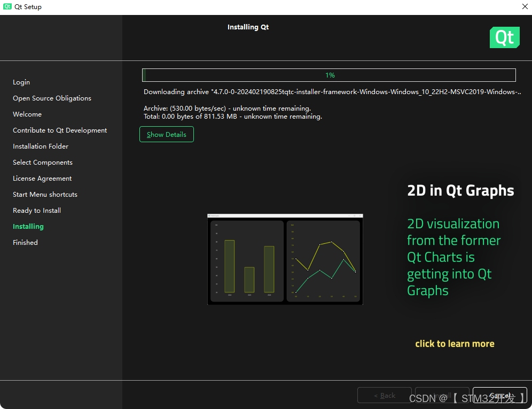
Task: Click the 'Downloading archive' status text
Action: pos(332,92)
